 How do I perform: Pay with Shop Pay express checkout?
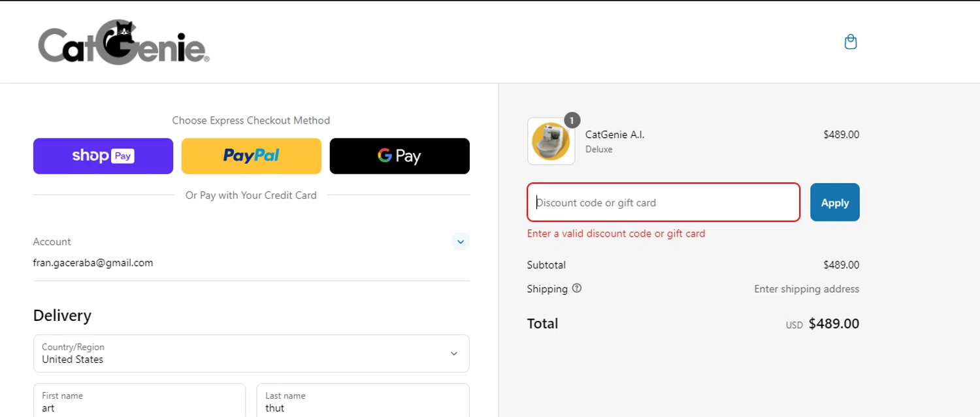tap(103, 156)
